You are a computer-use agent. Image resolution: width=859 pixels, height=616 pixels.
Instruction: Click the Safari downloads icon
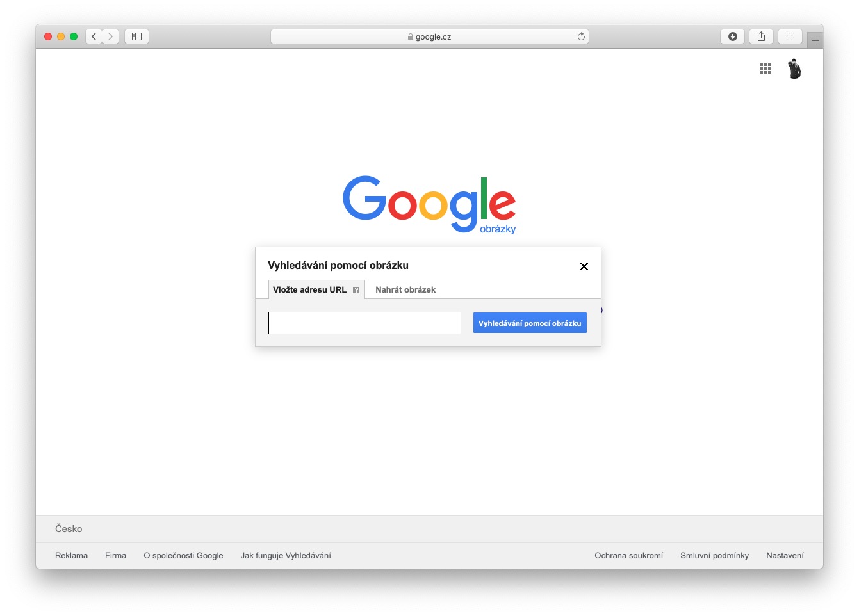733,36
